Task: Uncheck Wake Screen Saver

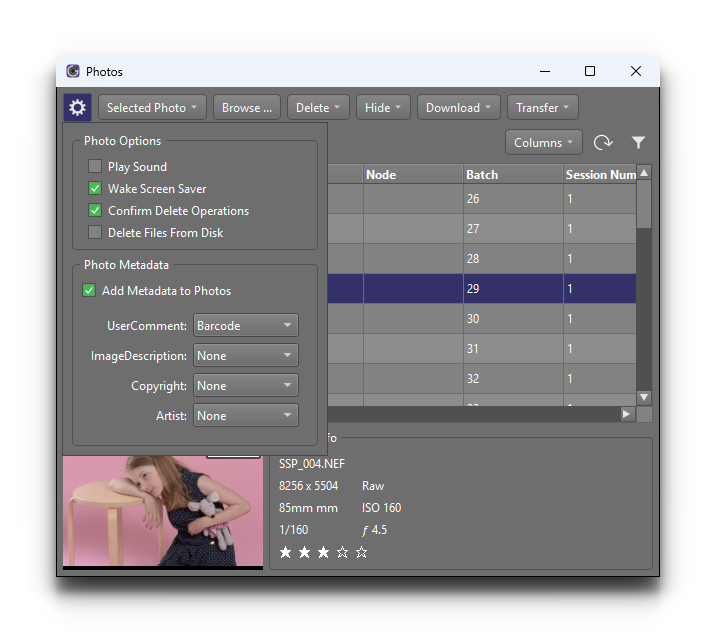Action: (95, 188)
